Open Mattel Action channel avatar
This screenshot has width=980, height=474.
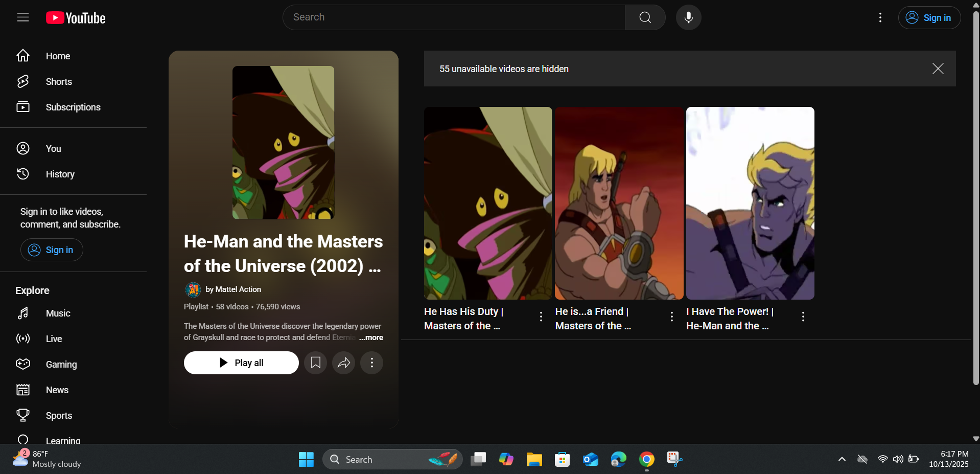point(193,289)
